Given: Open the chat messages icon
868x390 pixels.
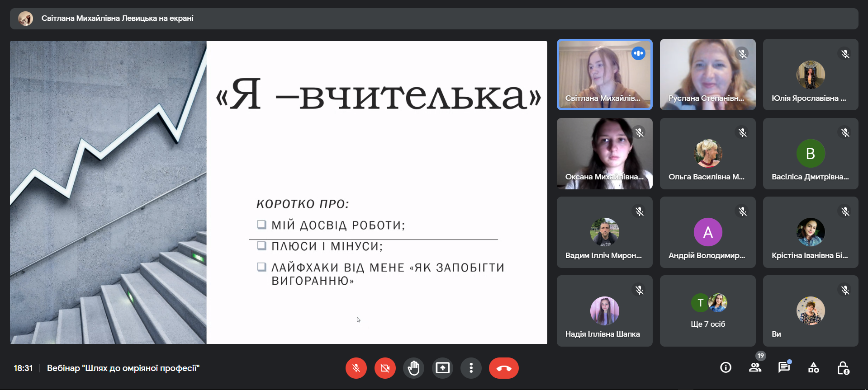Looking at the screenshot, I should (x=784, y=368).
